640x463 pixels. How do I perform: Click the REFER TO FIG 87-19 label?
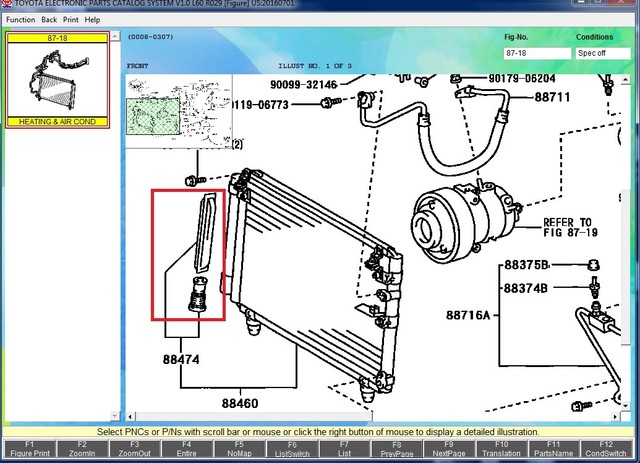tap(570, 227)
